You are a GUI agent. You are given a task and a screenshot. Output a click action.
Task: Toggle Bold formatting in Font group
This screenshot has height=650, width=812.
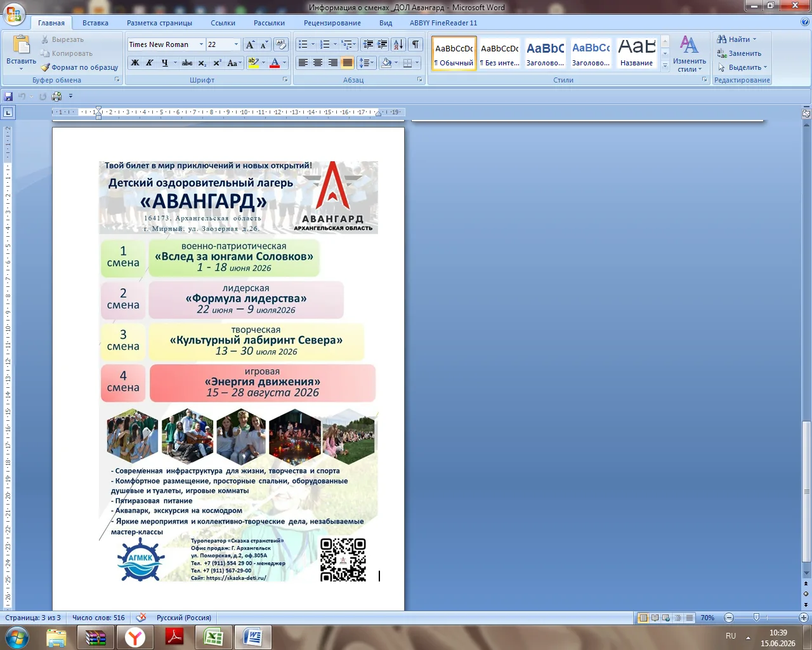134,63
